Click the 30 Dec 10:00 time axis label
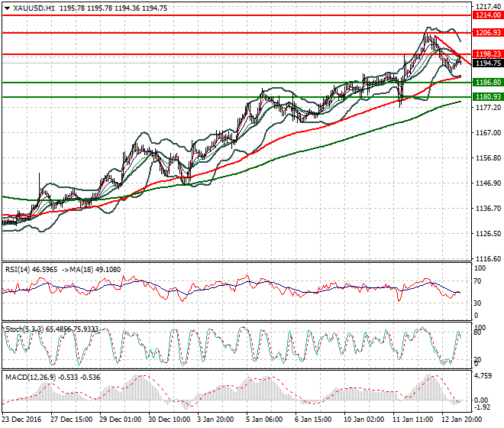The image size is (504, 428). point(169,420)
